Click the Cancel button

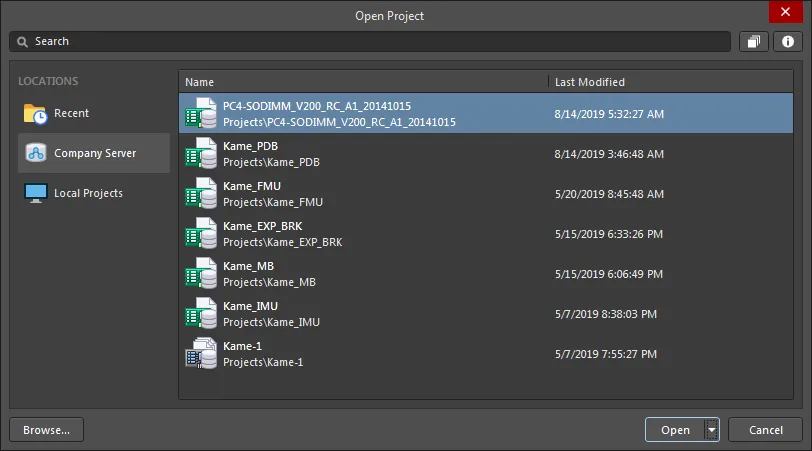[x=765, y=430]
